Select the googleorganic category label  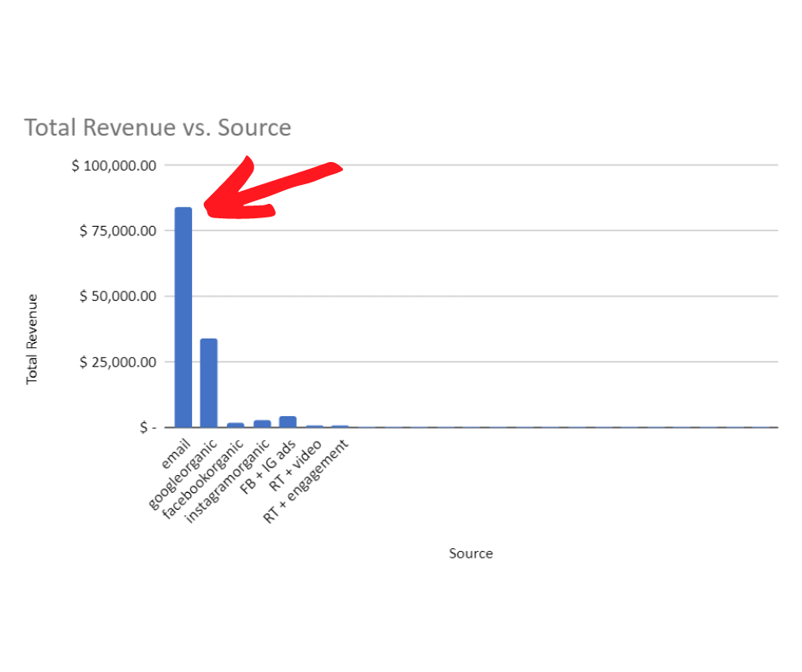(183, 475)
